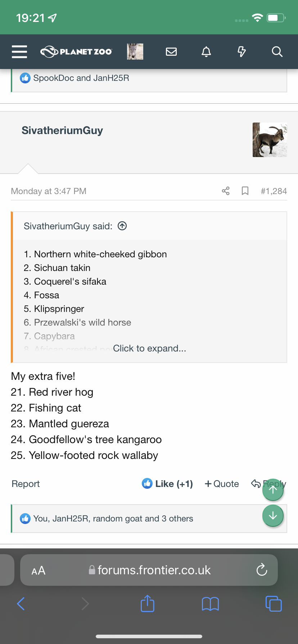Expand the quote with Click to expand
The image size is (298, 644).
coord(149,348)
